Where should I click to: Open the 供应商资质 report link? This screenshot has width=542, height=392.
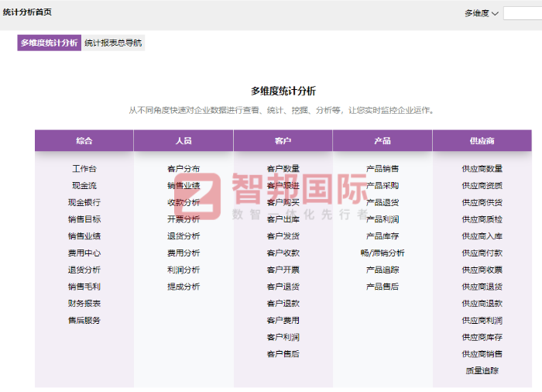pos(482,186)
